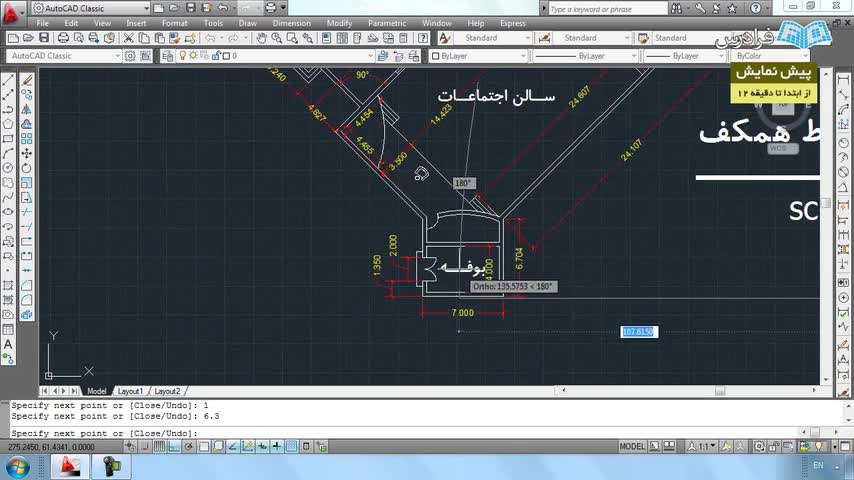Open the ByColor plot style dropdown
Screen dimensions: 854x480
click(770, 56)
